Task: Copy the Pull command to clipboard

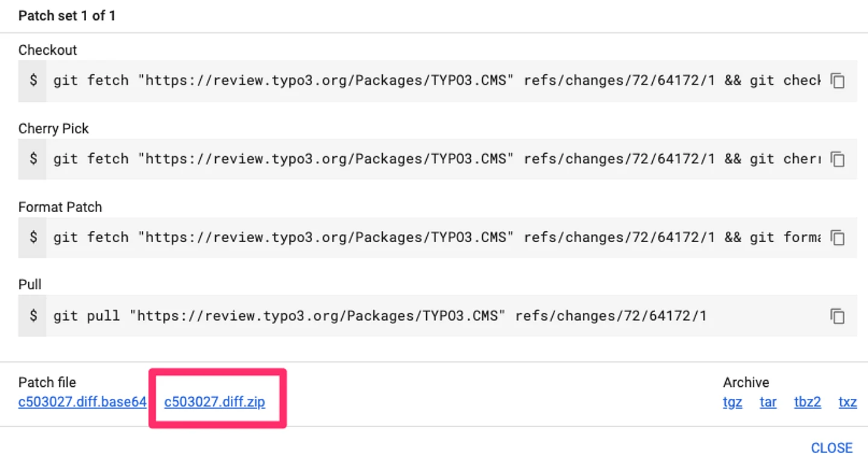Action: point(837,316)
